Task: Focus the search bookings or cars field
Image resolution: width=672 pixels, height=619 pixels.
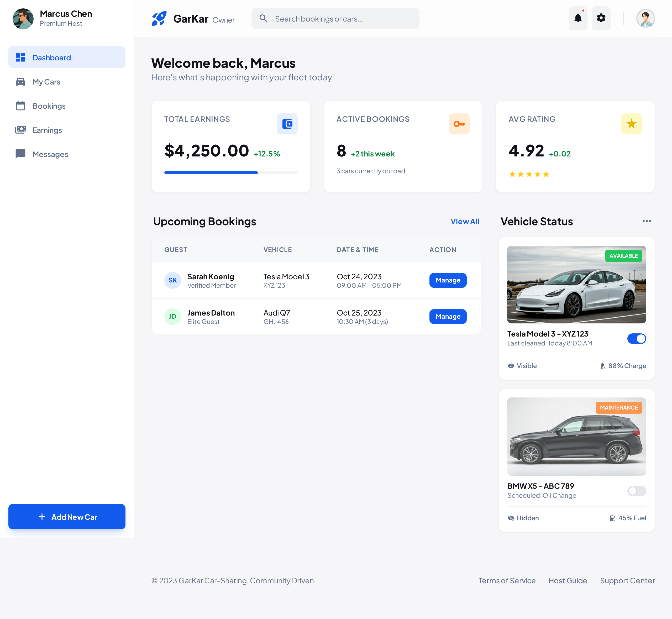Action: click(335, 18)
